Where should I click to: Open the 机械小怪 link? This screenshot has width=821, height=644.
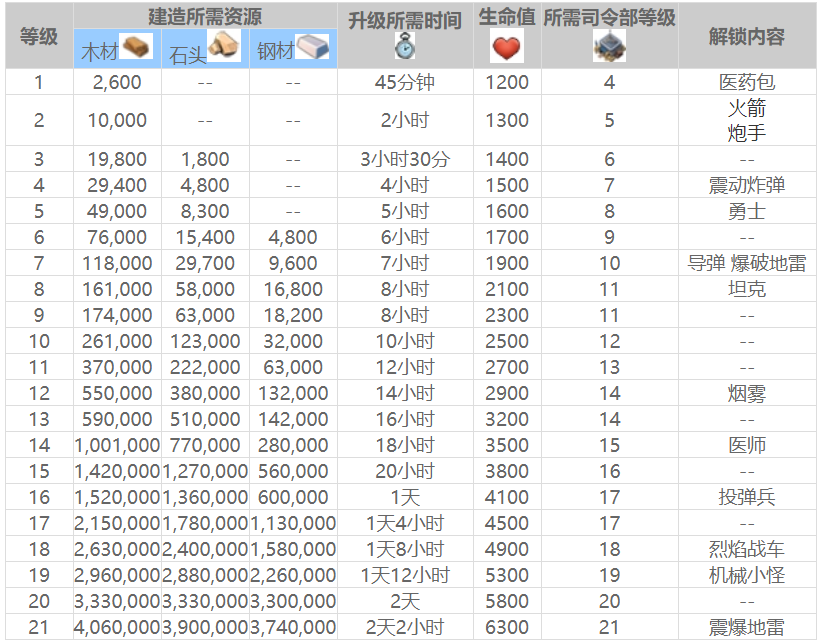click(x=746, y=575)
